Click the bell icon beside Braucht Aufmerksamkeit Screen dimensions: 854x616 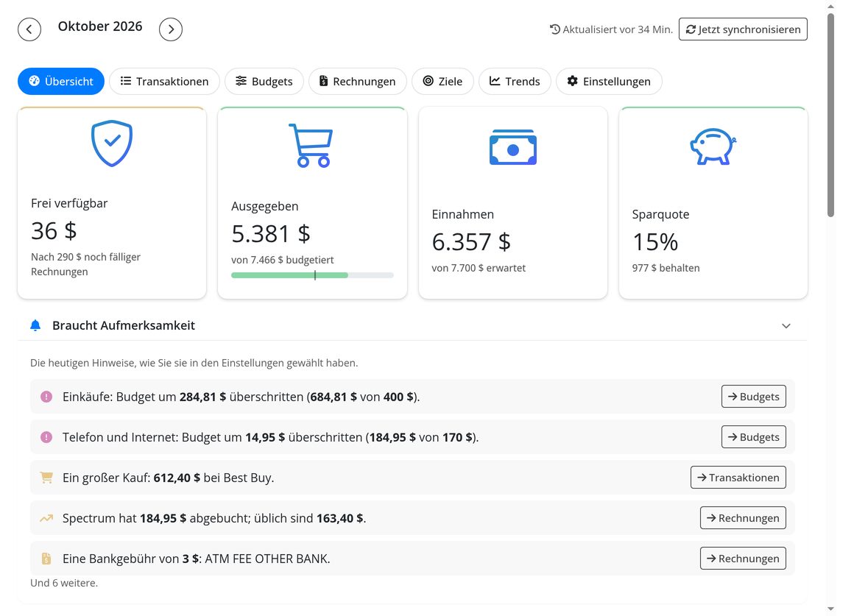(35, 326)
